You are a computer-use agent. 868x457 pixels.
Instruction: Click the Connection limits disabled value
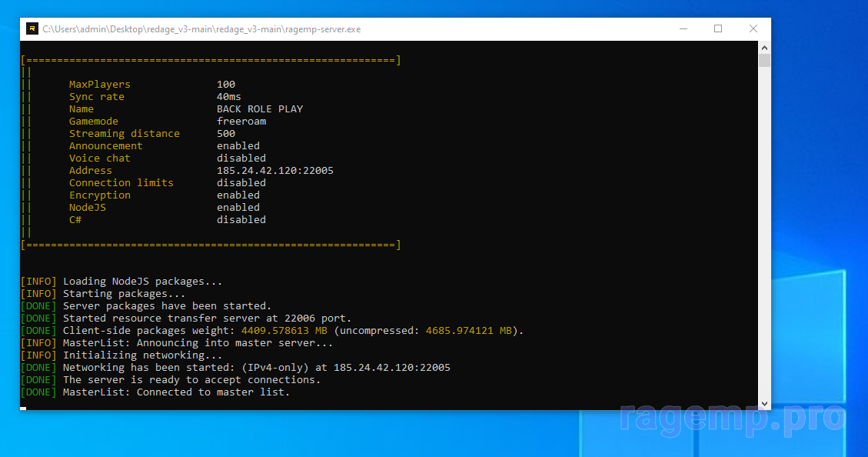tap(241, 183)
